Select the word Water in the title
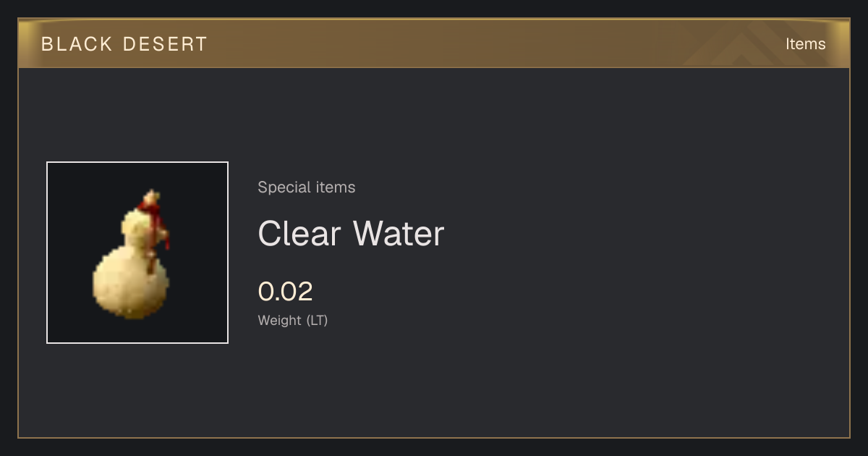The width and height of the screenshot is (868, 456). click(x=399, y=233)
